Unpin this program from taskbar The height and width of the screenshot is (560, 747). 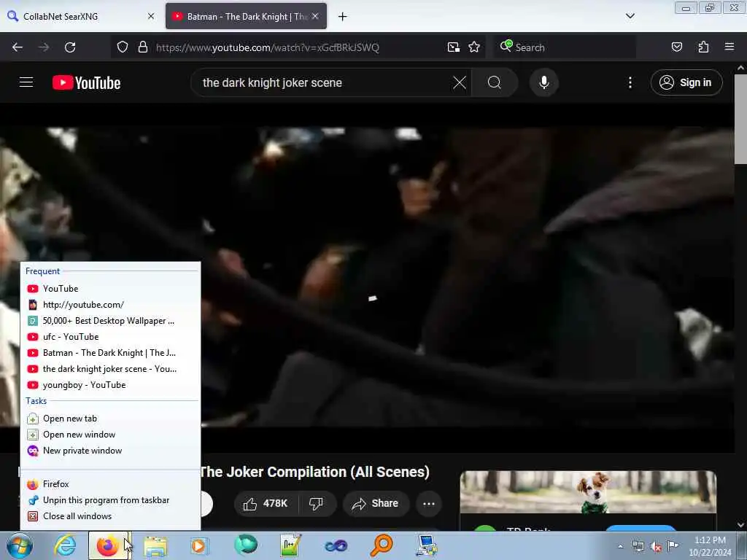coord(112,500)
